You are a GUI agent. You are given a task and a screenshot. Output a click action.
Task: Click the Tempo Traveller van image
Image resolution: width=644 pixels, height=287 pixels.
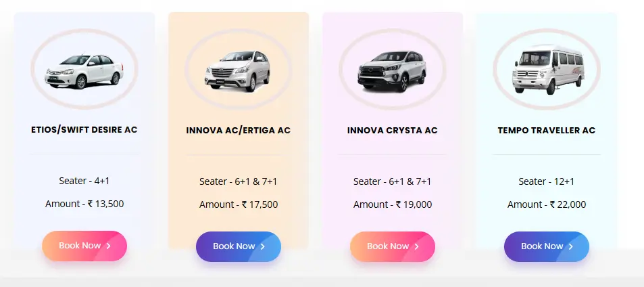[547, 70]
